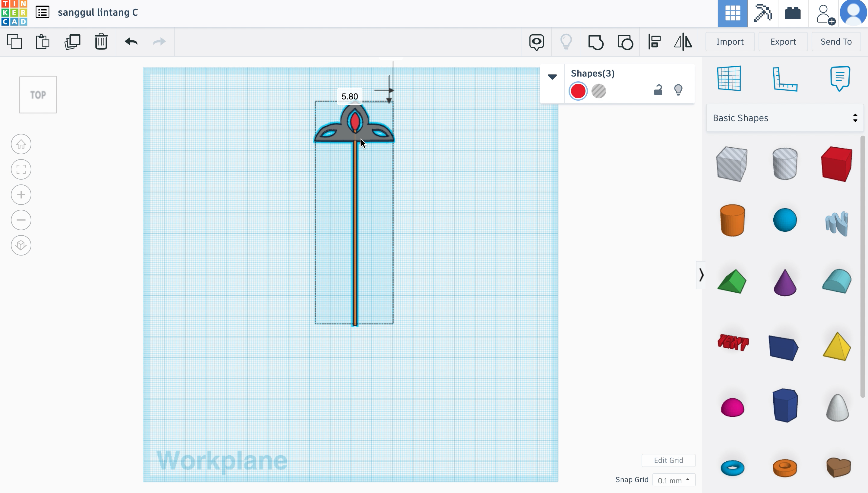Open the Basic Shapes dropdown
The height and width of the screenshot is (493, 868).
point(785,118)
